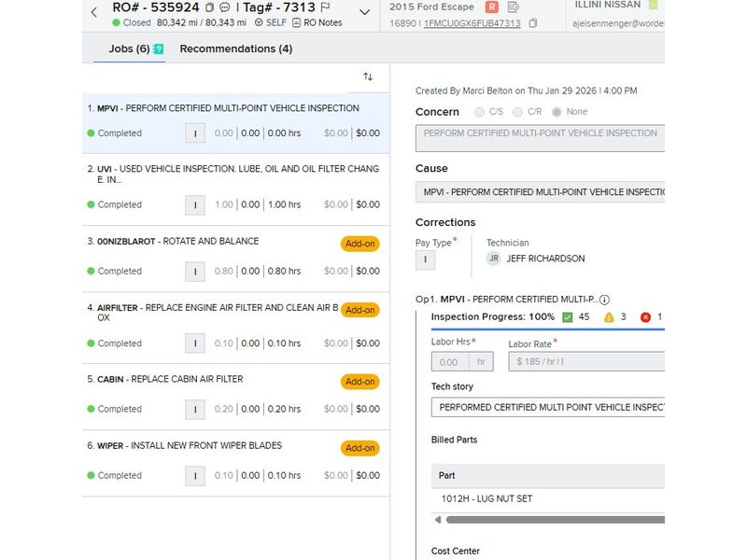
Task: Click the sort jobs arrows icon
Action: (368, 77)
